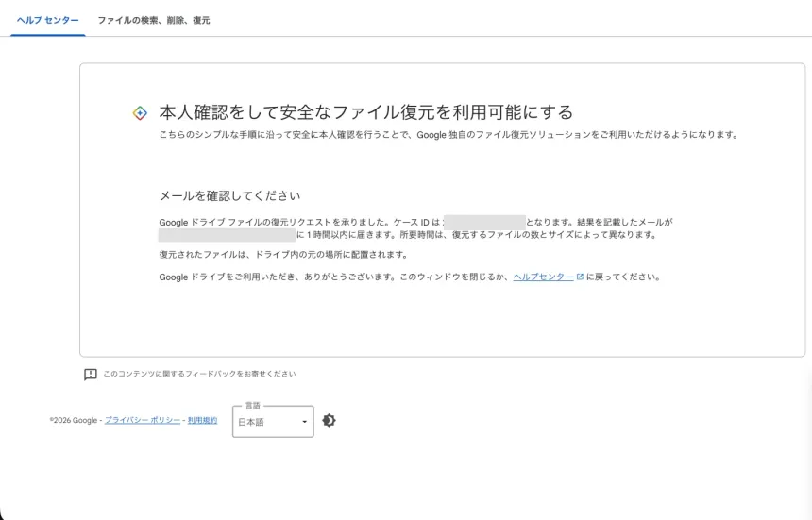Viewport: 812px width, 520px height.
Task: Open the ファイルの検索、削除、復元 tab
Action: [x=153, y=20]
